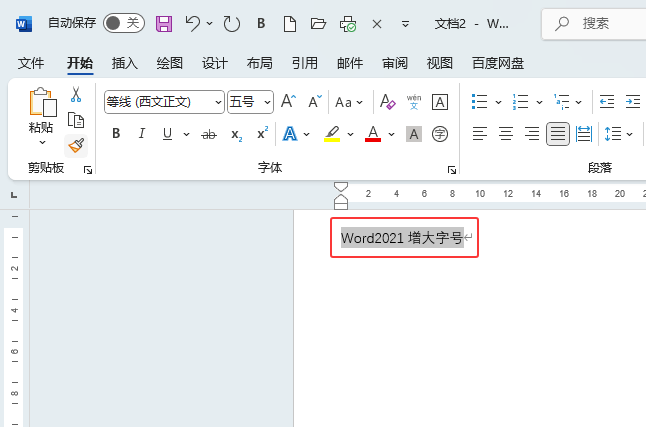Switch to the 设计 tab
Screen dimensions: 646x427
(x=215, y=63)
